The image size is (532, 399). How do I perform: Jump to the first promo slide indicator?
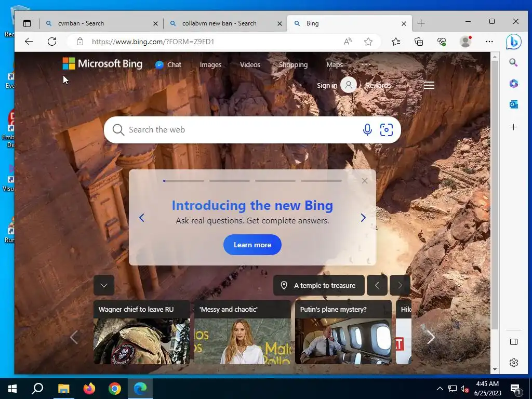click(x=183, y=181)
